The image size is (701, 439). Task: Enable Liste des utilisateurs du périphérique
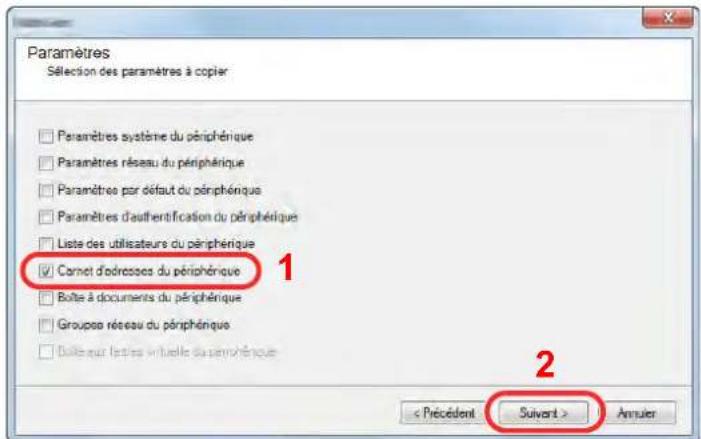[x=46, y=244]
